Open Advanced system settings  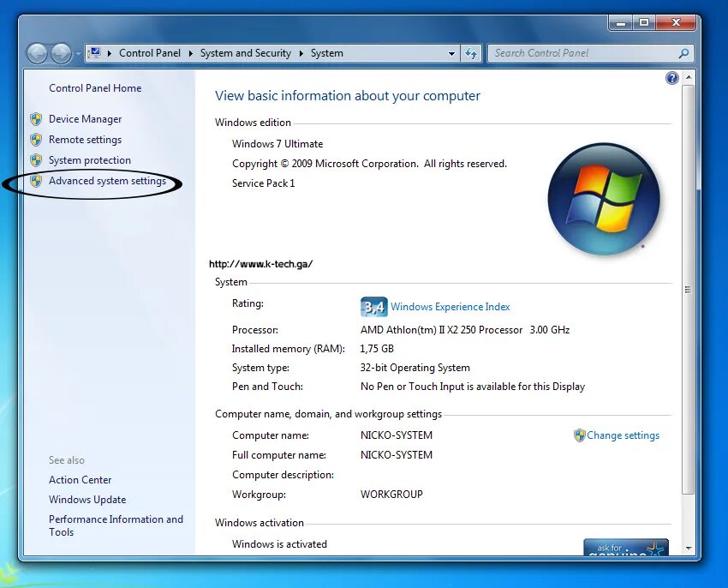(x=107, y=181)
